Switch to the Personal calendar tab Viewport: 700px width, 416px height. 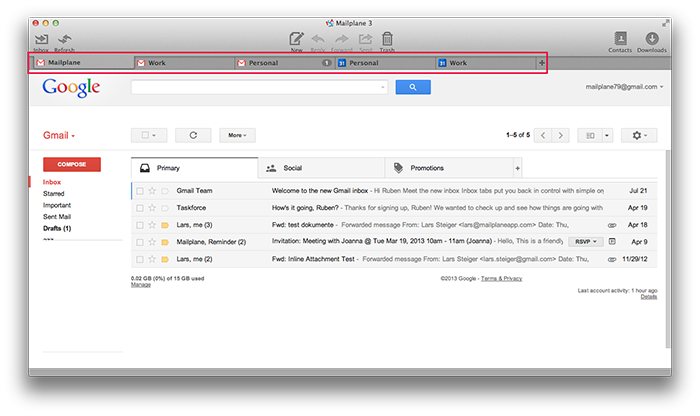click(385, 63)
